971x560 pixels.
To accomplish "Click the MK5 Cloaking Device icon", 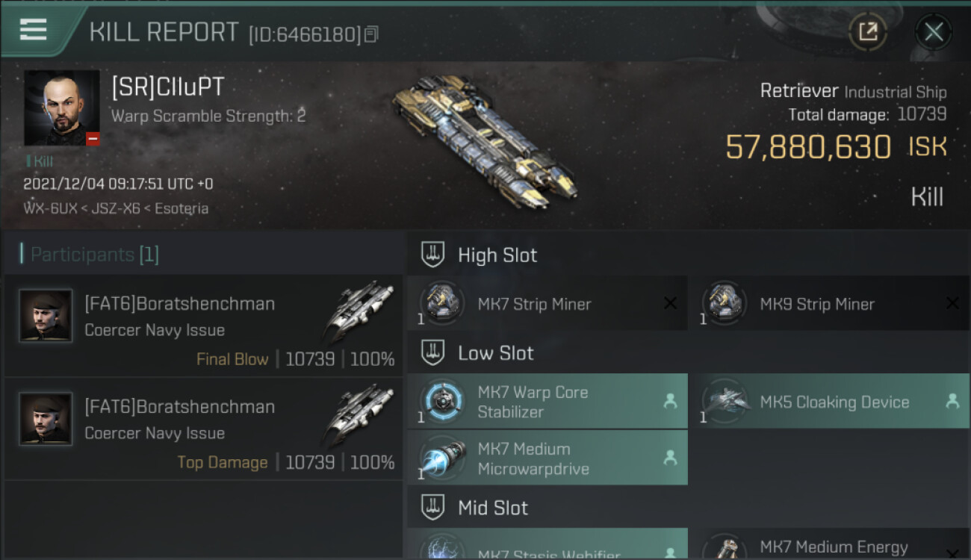I will click(x=725, y=401).
